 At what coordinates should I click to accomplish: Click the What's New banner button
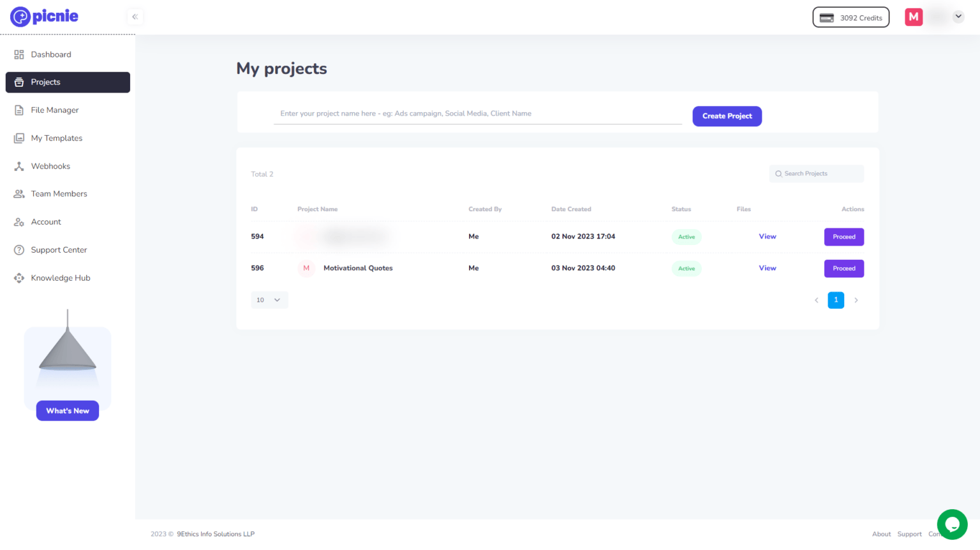pos(67,410)
